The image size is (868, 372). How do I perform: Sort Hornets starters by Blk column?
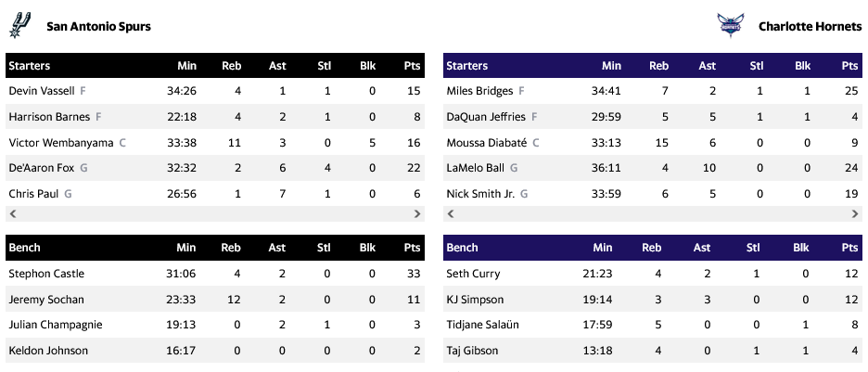point(802,66)
